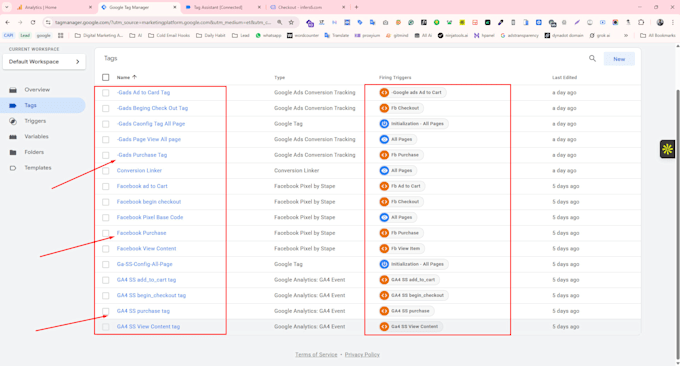Open the Facebook Purchase tag link
680x366 pixels.
point(141,233)
